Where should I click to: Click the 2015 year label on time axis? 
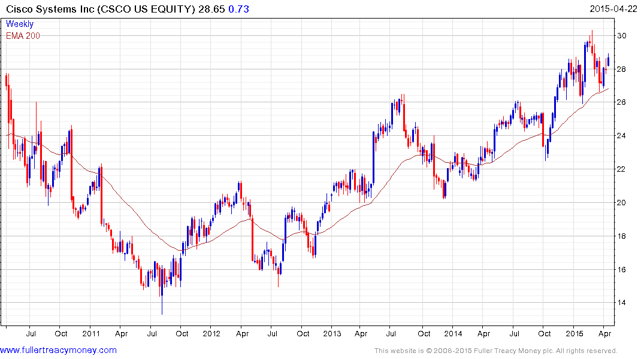(x=574, y=333)
